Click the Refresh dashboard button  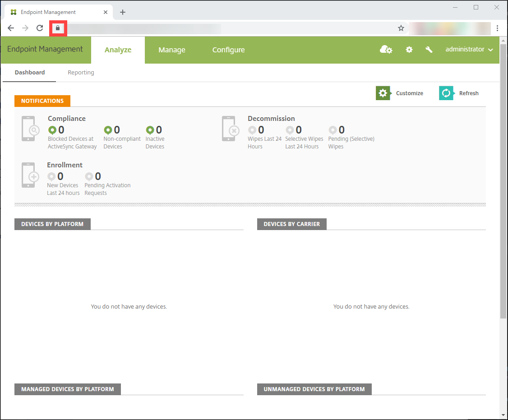coord(459,93)
